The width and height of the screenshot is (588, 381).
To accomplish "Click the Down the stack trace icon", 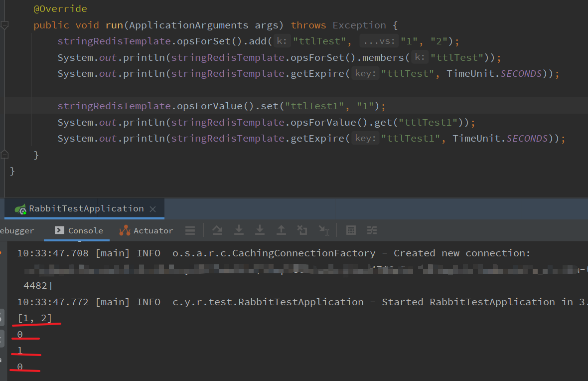I will [x=239, y=230].
